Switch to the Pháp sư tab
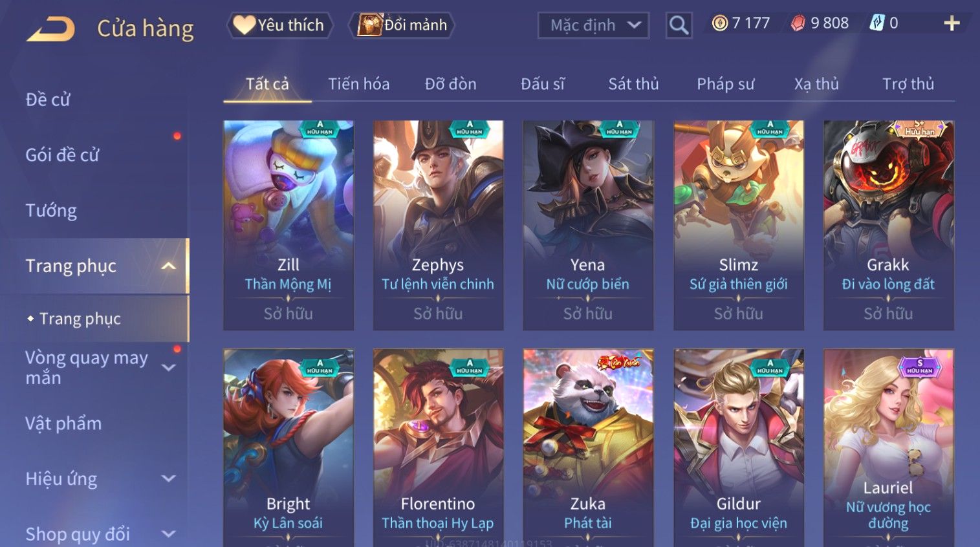980x547 pixels. (x=725, y=84)
